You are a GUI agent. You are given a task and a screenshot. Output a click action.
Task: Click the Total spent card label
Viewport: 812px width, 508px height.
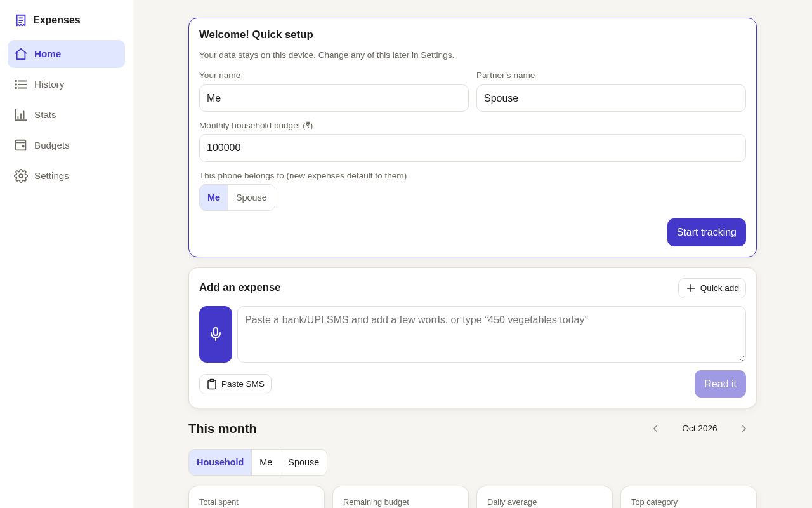(x=219, y=502)
